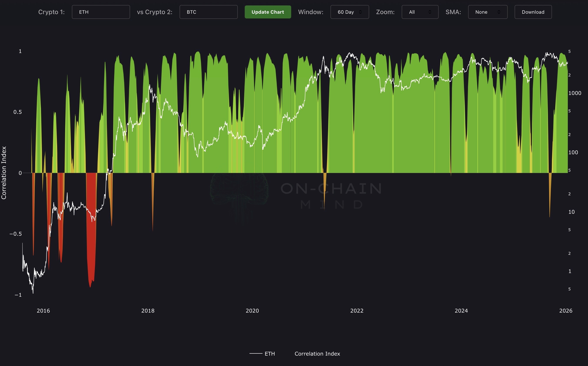588x366 pixels.
Task: Click the Correlation Index y-axis title
Action: [4, 173]
